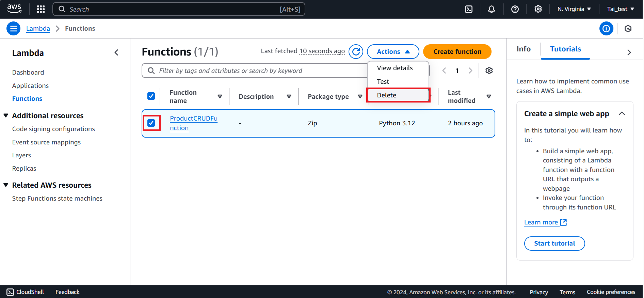Click the 10 seconds ago text

coord(322,51)
